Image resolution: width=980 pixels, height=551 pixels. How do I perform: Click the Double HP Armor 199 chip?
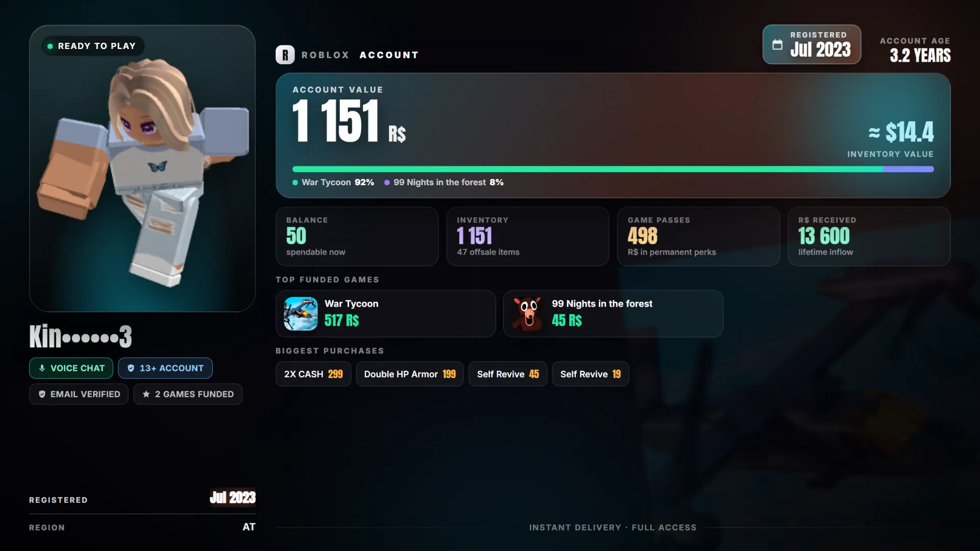(x=410, y=374)
